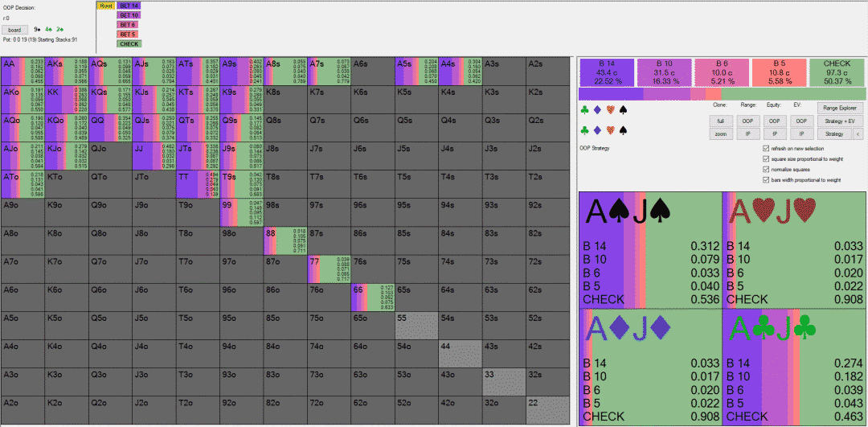The image size is (868, 427).
Task: Open the BET 14 tree node
Action: pyautogui.click(x=129, y=6)
